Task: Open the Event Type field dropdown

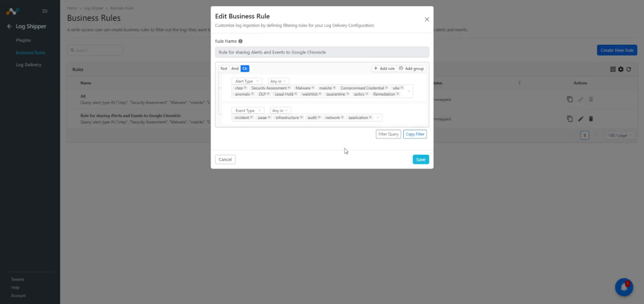Action: tap(248, 111)
